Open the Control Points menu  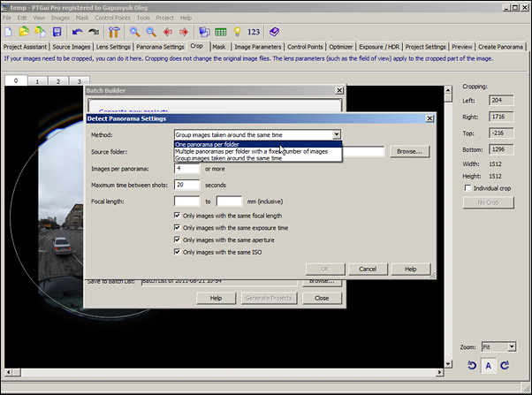[x=112, y=18]
